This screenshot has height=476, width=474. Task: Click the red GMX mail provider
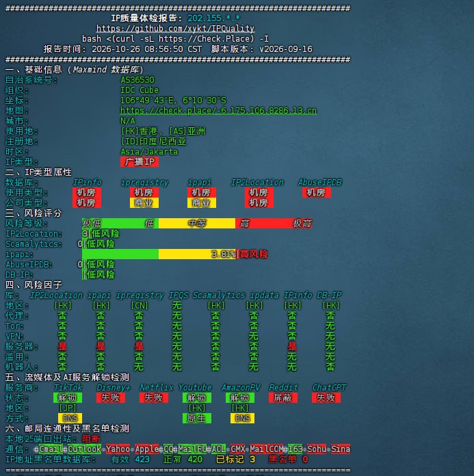238,449
